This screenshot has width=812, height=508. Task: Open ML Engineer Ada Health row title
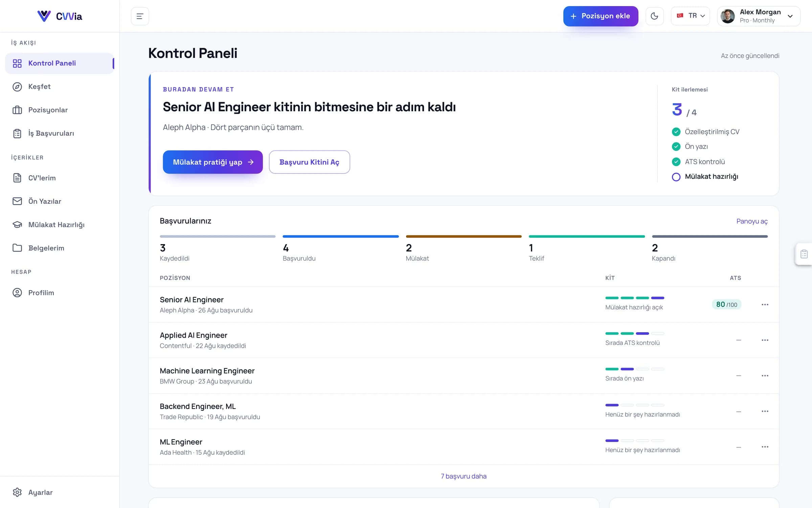coord(181,442)
